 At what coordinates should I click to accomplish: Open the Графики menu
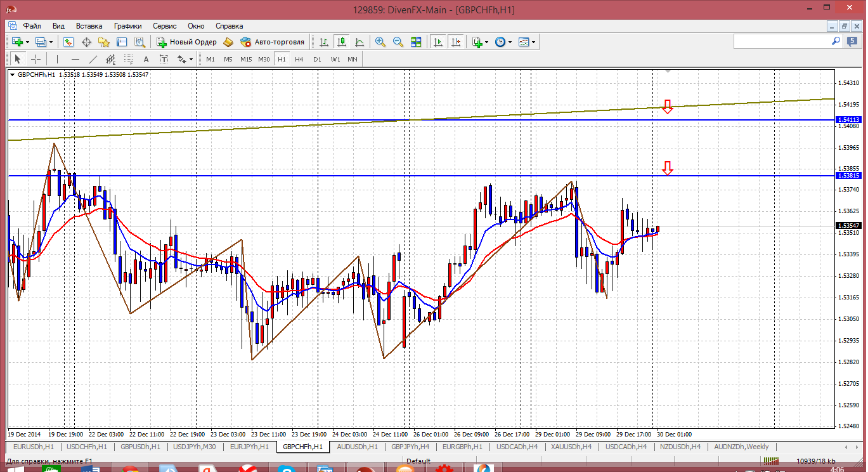[x=127, y=26]
